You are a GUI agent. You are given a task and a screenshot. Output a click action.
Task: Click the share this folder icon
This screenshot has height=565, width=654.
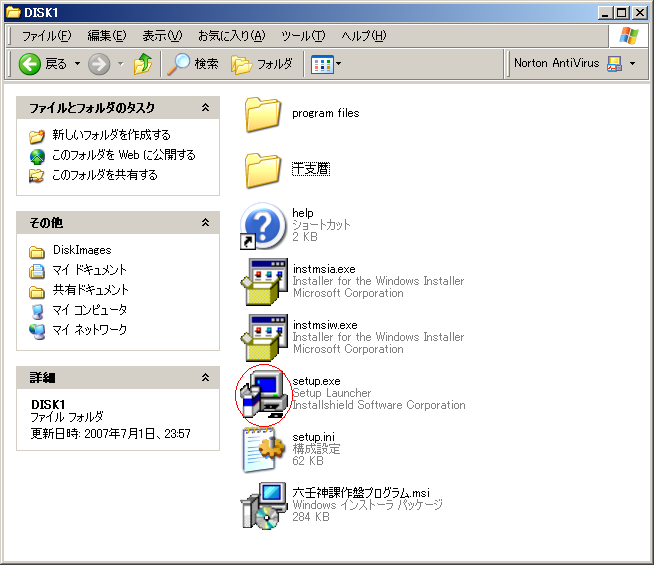(x=37, y=176)
